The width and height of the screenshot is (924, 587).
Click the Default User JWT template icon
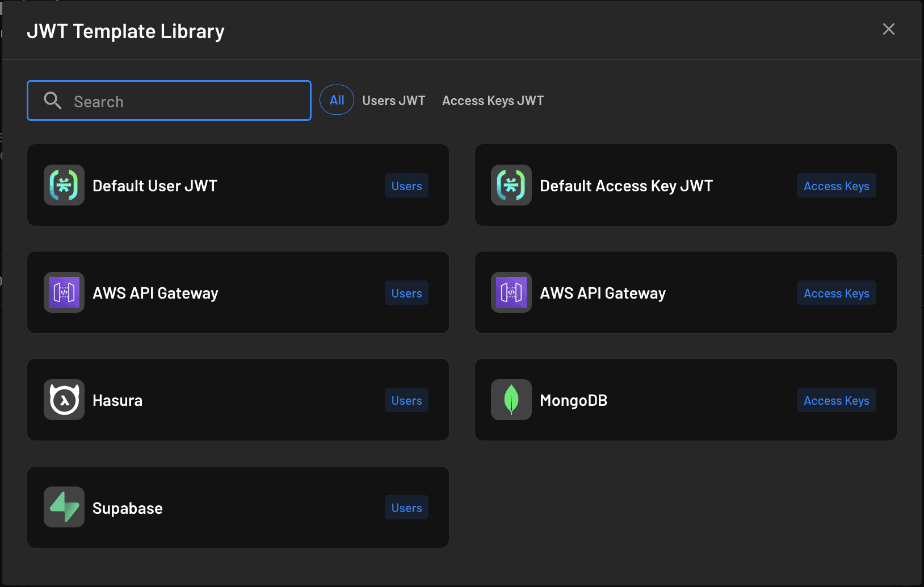point(64,185)
